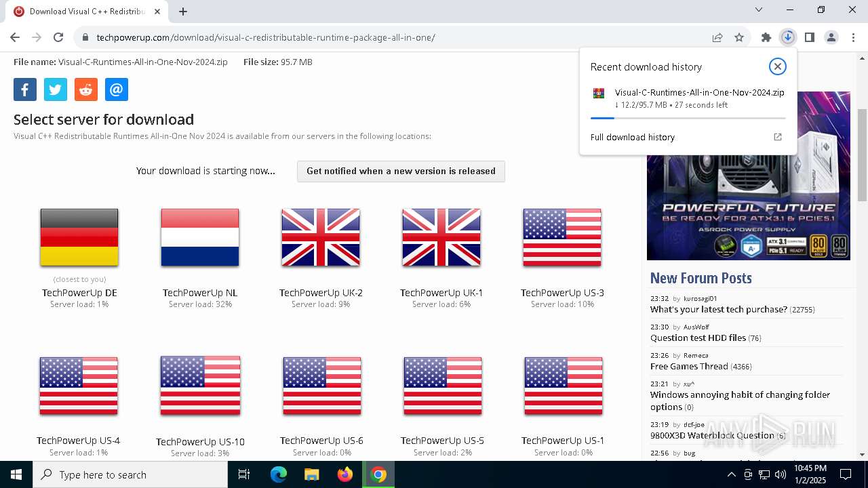
Task: Open the Extensions puzzle icon
Action: (766, 37)
